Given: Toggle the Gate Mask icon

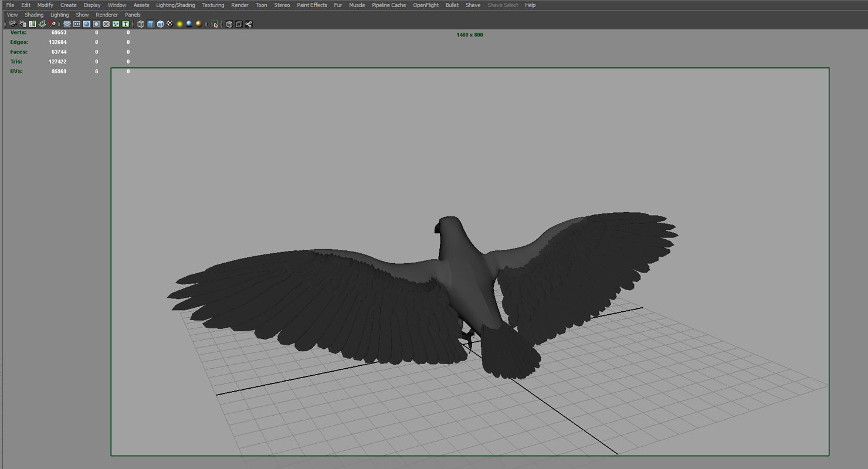Looking at the screenshot, I should (x=96, y=24).
